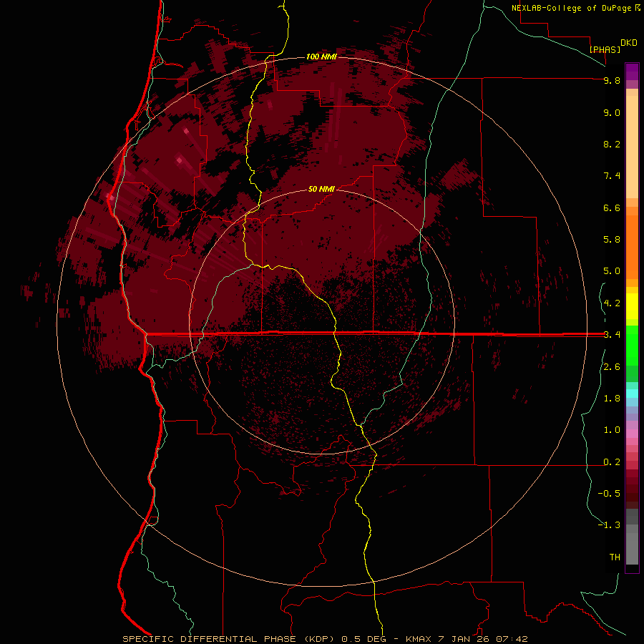
Task: Click the 0.5 DEG elevation text
Action: point(364,639)
